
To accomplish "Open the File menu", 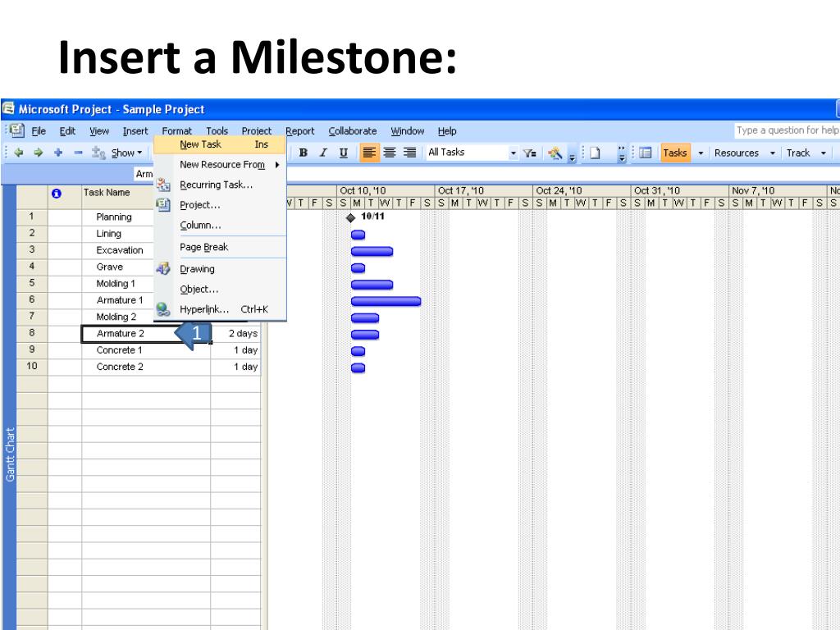I will 39,130.
